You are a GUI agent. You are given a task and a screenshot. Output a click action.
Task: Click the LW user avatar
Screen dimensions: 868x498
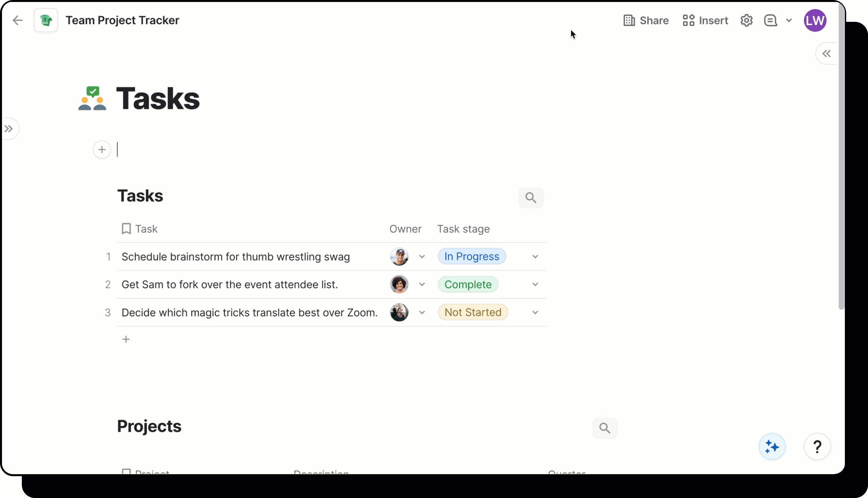point(815,21)
